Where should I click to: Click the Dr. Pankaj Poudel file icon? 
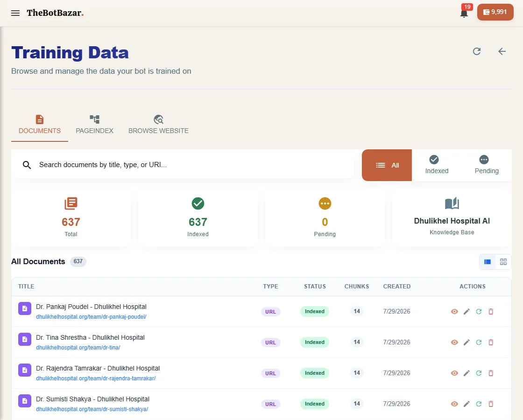tap(25, 308)
